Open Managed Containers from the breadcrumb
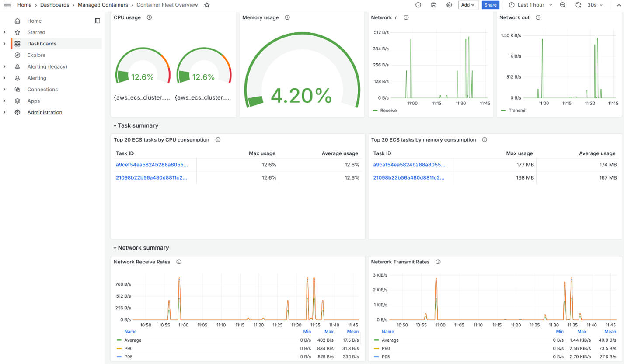This screenshot has width=624, height=364. click(103, 5)
